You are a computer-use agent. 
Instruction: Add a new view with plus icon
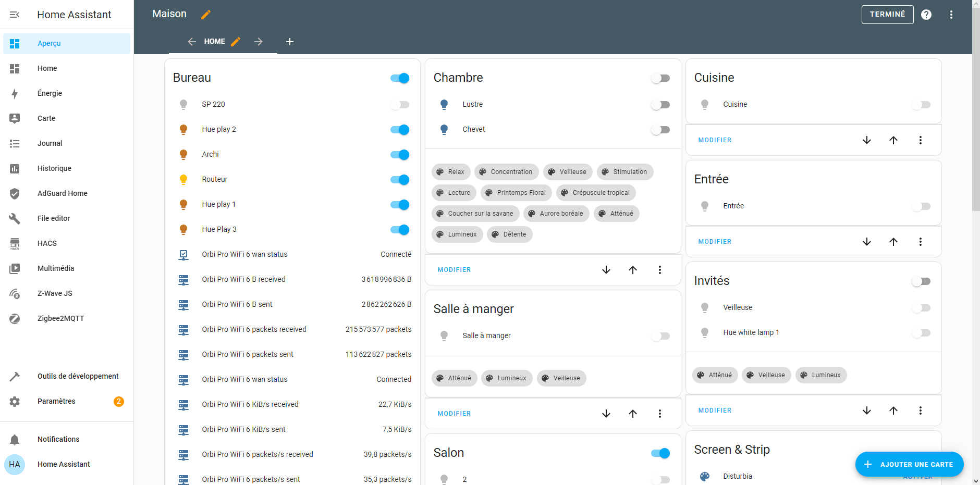pyautogui.click(x=290, y=42)
